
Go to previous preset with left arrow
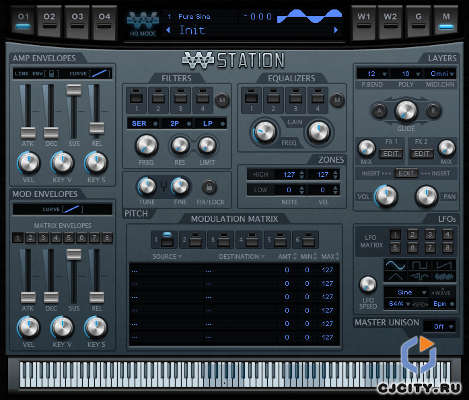168,30
